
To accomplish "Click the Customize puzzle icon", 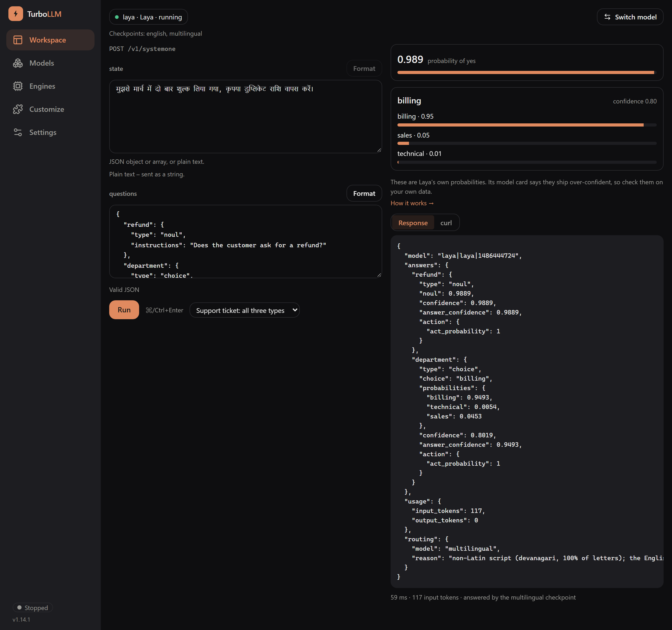I will pos(18,109).
